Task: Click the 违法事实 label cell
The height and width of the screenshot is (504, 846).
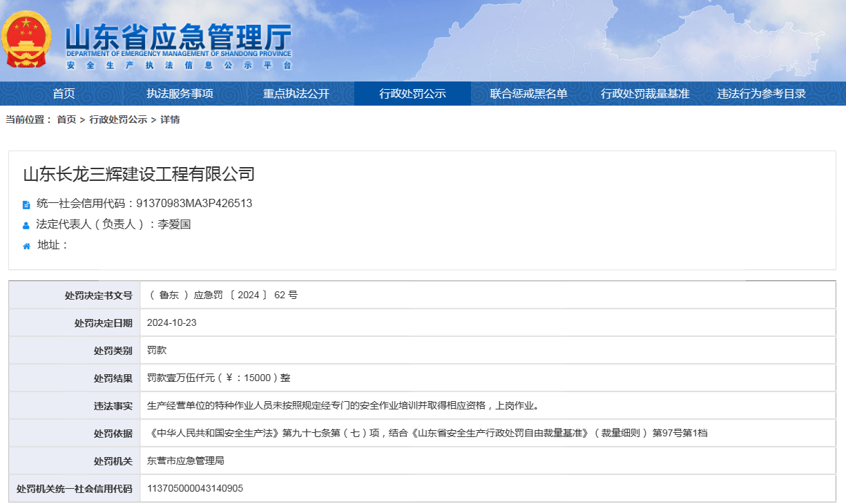Action: click(x=75, y=405)
